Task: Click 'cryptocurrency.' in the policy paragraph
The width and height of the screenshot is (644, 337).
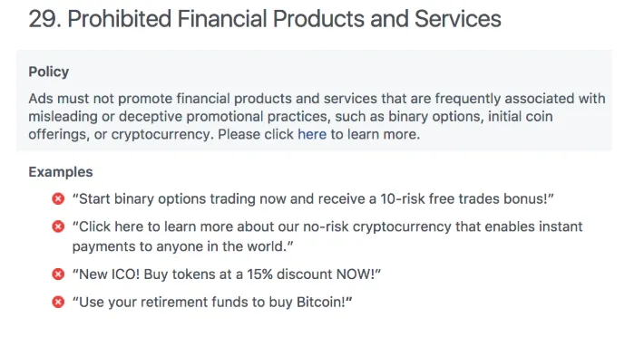Action: 162,134
